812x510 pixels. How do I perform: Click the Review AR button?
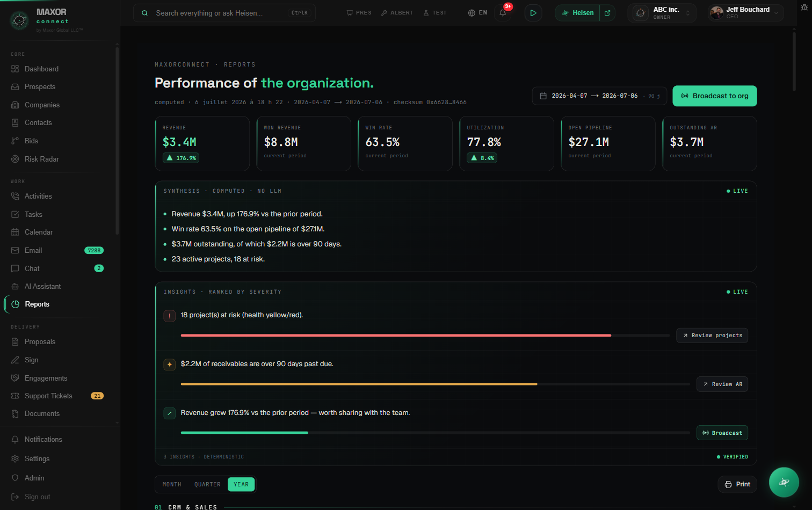722,384
